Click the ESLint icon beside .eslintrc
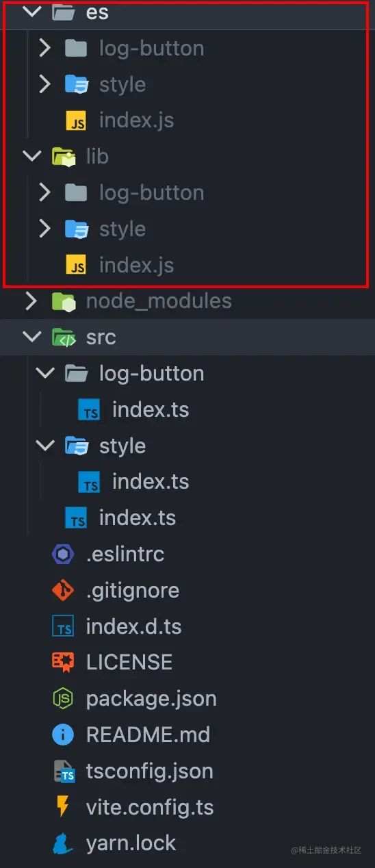 [63, 554]
